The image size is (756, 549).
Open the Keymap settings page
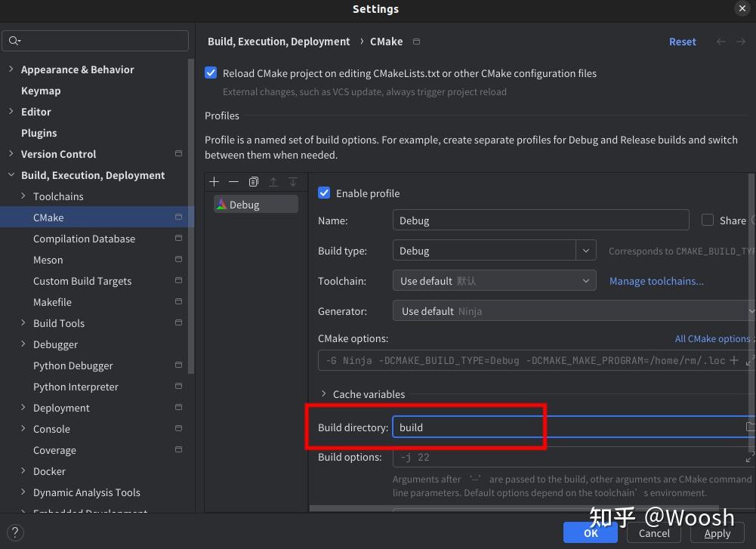(41, 91)
